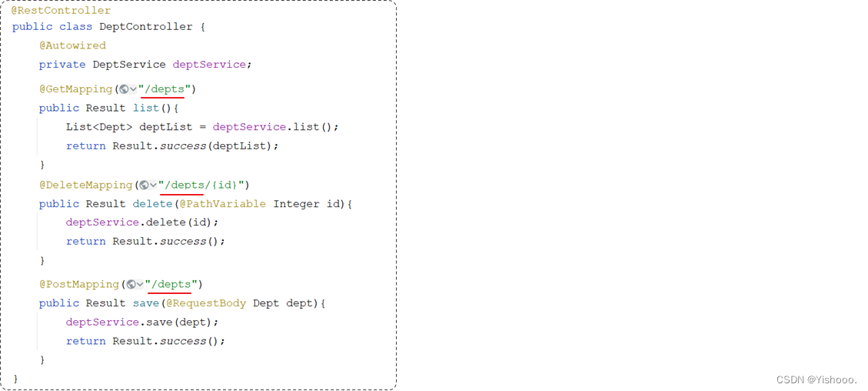Click the save method name
Image resolution: width=868 pixels, height=391 pixels.
[x=145, y=303]
